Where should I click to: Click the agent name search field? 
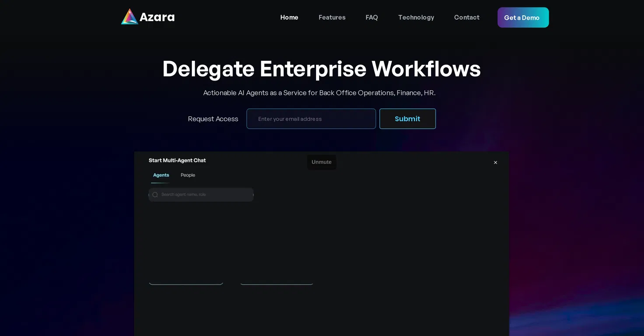(201, 195)
